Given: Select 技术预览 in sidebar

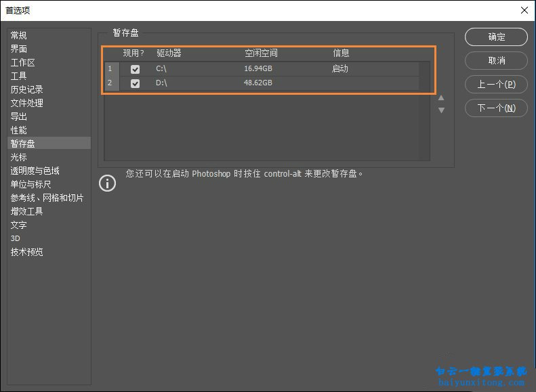Looking at the screenshot, I should [x=26, y=252].
